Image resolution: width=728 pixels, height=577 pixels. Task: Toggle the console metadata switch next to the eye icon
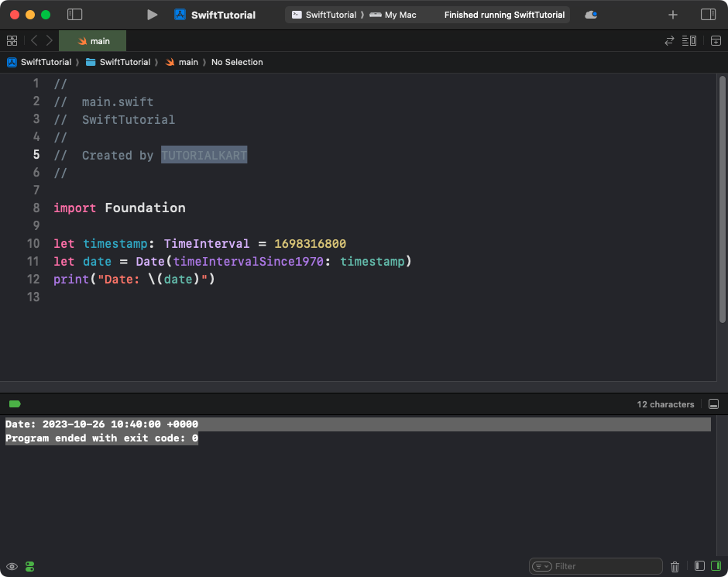[x=30, y=566]
